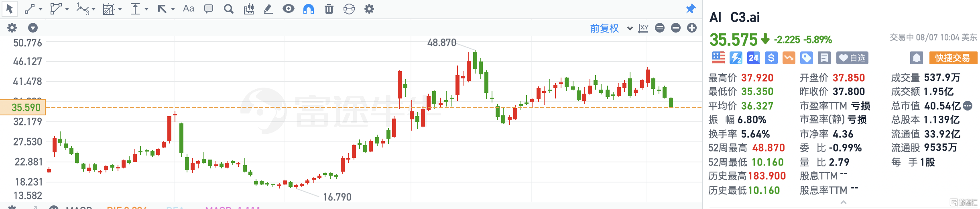Open the 前复权 adjustment dropdown
This screenshot has width=980, height=209.
click(x=630, y=29)
